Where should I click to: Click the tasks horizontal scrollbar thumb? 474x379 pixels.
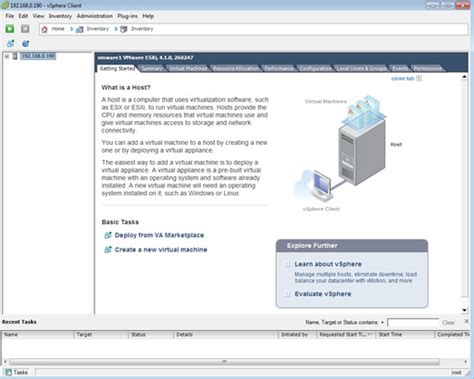(x=224, y=362)
